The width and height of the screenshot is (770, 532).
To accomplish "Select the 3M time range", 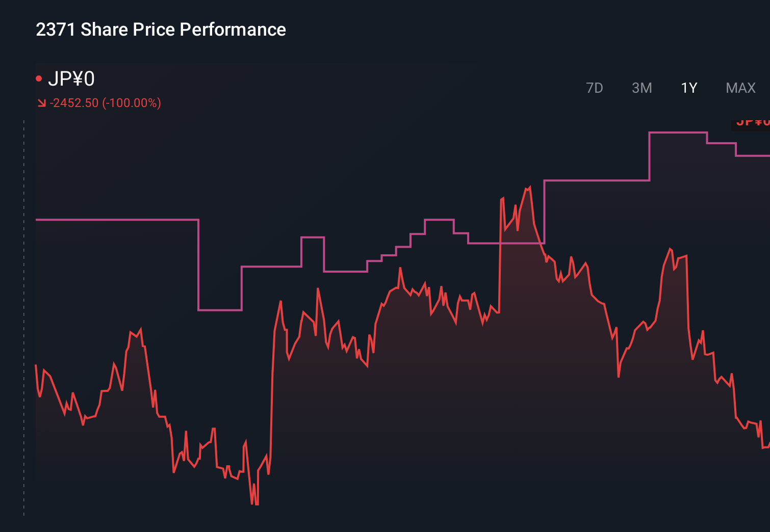I will (641, 88).
